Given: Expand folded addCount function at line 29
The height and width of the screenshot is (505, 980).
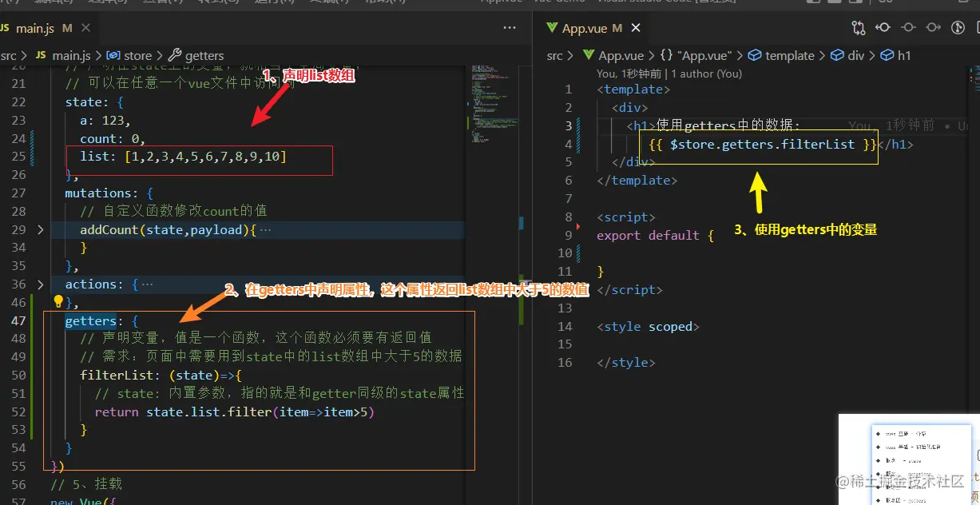Looking at the screenshot, I should 41,229.
